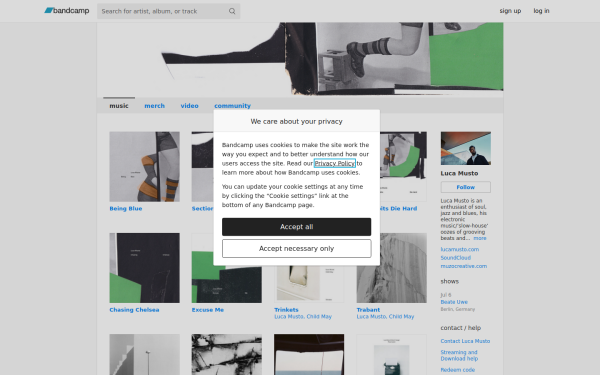This screenshot has height=375, width=600.
Task: Open the Trinkets title link
Action: point(286,310)
